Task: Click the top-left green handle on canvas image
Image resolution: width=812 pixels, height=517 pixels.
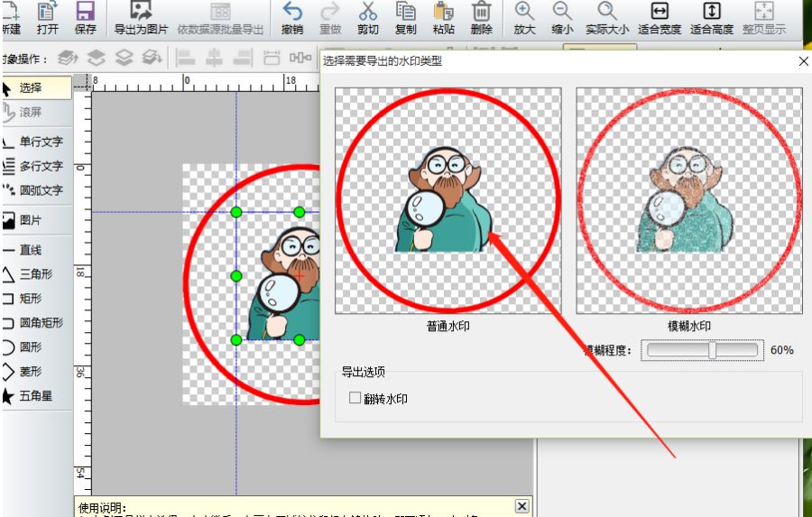Action: [236, 212]
